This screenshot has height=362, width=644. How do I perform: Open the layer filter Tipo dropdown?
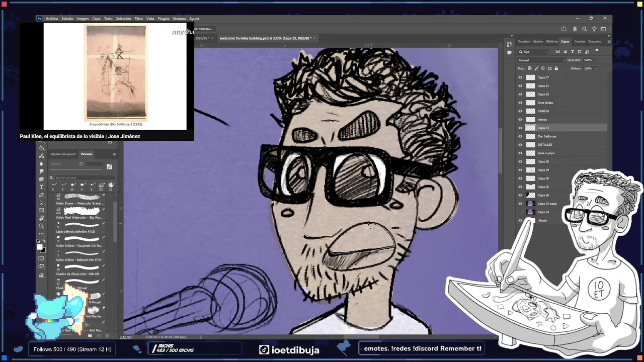533,52
